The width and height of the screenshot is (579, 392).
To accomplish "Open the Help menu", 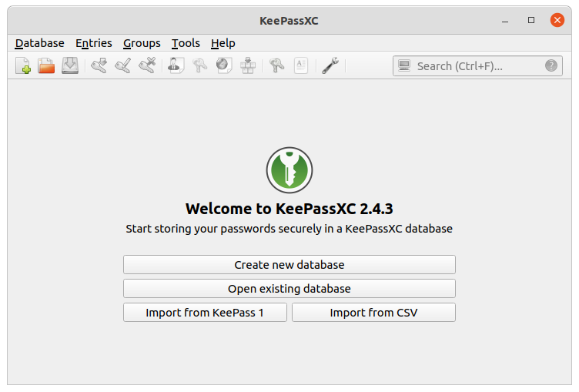I will [223, 43].
